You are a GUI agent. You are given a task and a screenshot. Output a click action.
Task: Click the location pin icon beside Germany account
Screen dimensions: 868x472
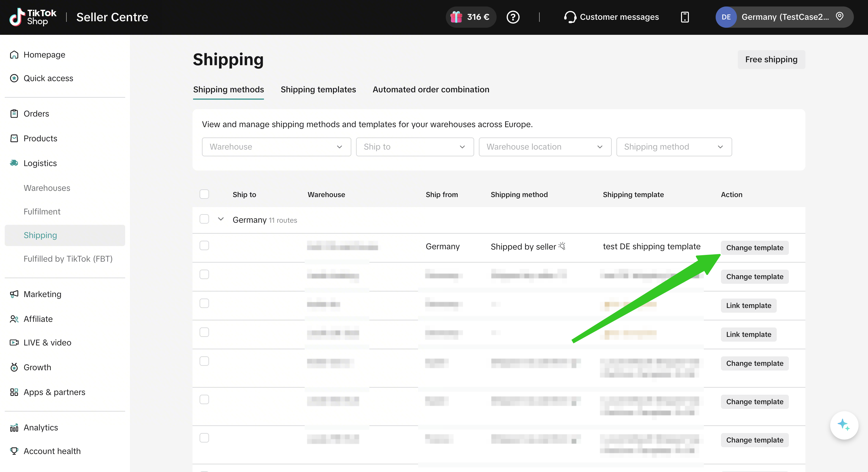[x=840, y=16]
